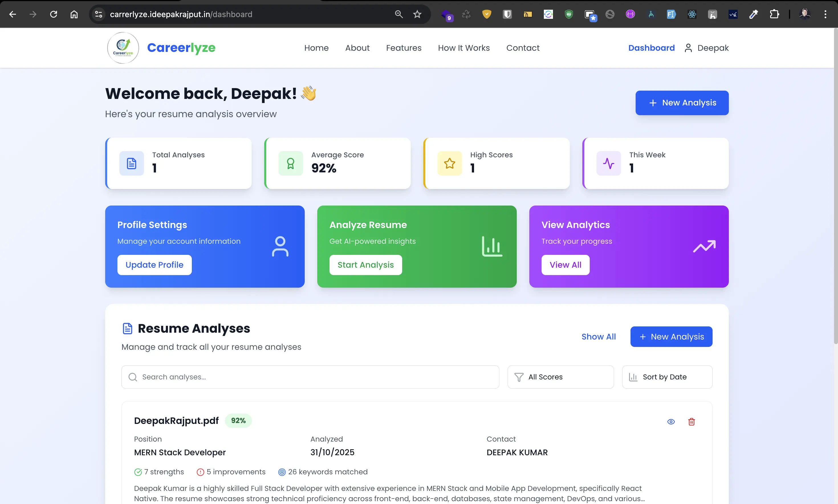Click the 31/10/2025 analyzed date
Viewport: 838px width, 504px height.
coord(332,453)
